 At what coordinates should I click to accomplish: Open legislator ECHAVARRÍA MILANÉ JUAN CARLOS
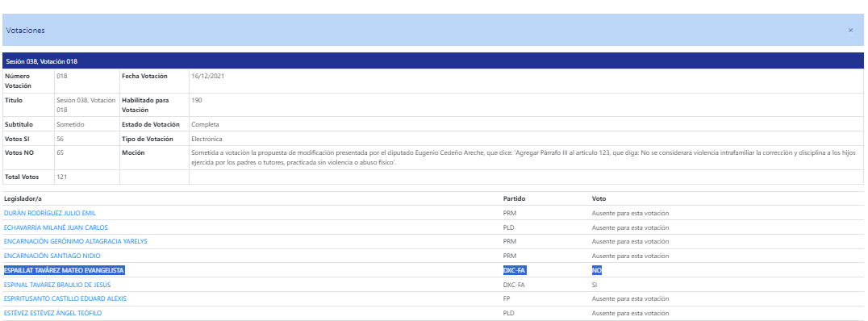pos(56,227)
